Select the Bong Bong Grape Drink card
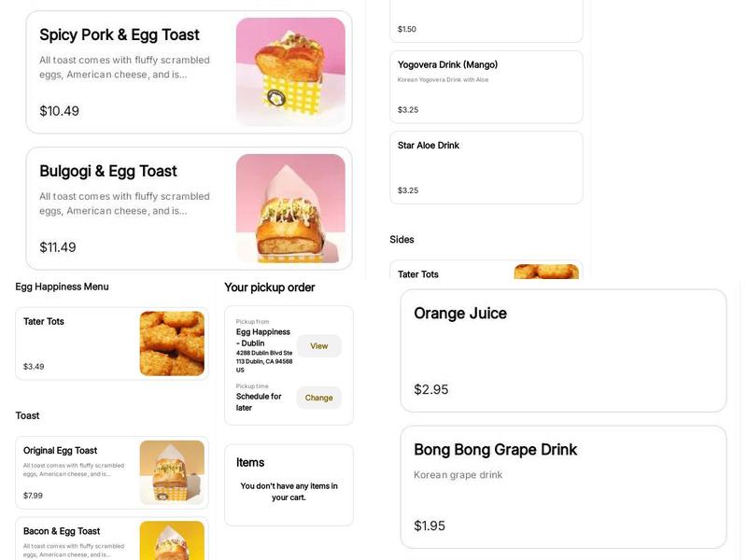 tap(563, 486)
